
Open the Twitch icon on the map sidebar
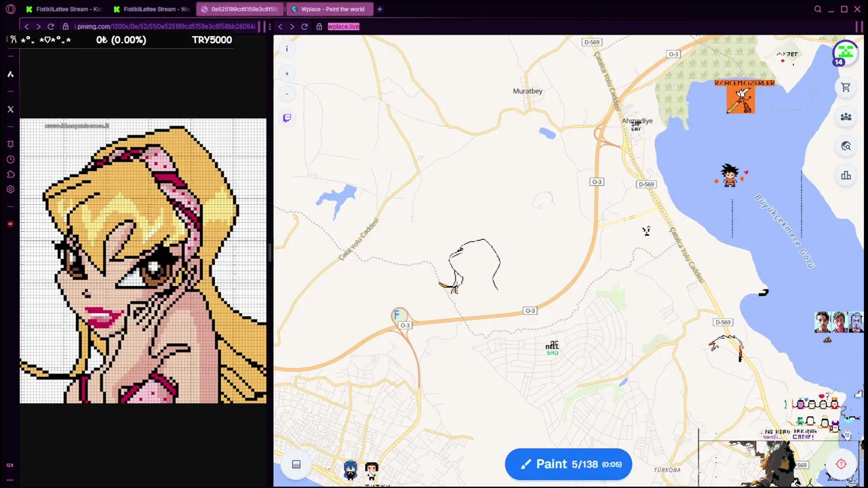[x=287, y=118]
